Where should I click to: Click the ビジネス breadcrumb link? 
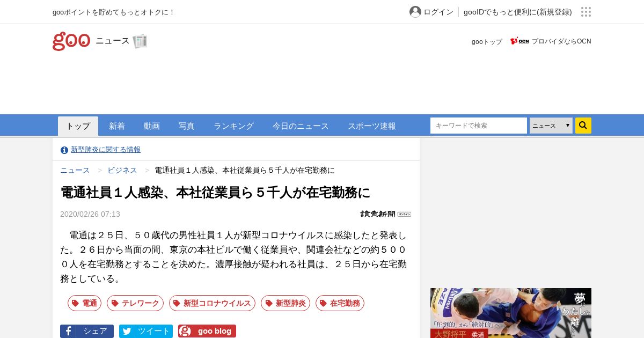point(122,170)
